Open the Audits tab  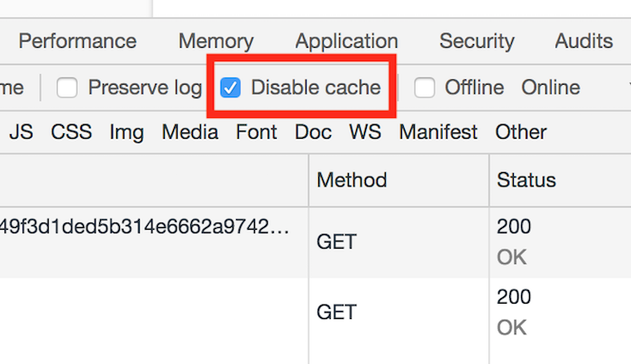584,41
